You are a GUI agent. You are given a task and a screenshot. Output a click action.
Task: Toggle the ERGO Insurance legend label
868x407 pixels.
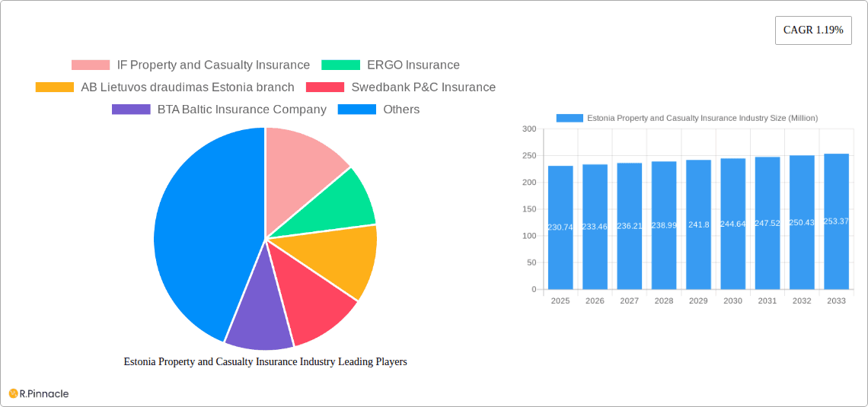(x=413, y=65)
